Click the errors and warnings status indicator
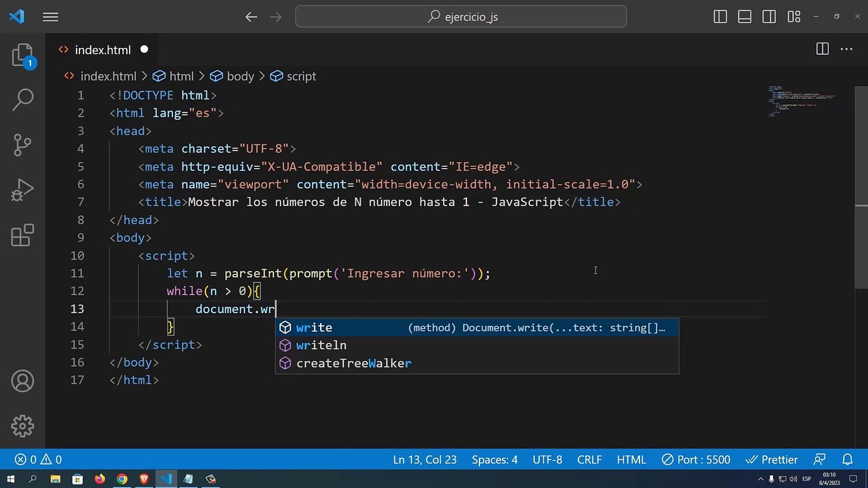The height and width of the screenshot is (488, 868). pos(39,460)
